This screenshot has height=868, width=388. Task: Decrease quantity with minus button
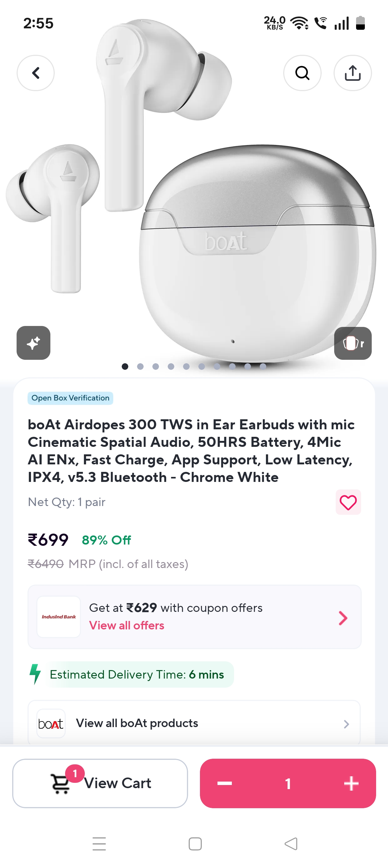[x=225, y=783]
